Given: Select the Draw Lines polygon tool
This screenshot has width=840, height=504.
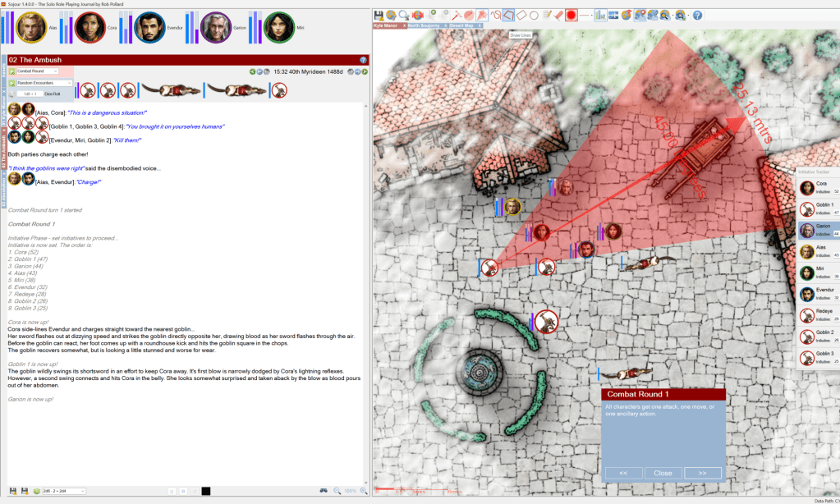Looking at the screenshot, I should click(x=509, y=15).
